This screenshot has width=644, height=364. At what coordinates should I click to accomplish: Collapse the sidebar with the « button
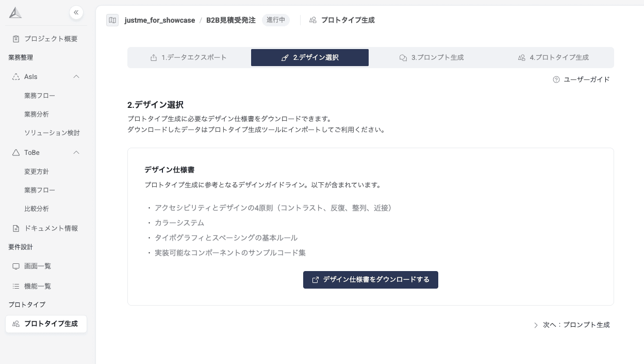point(76,12)
